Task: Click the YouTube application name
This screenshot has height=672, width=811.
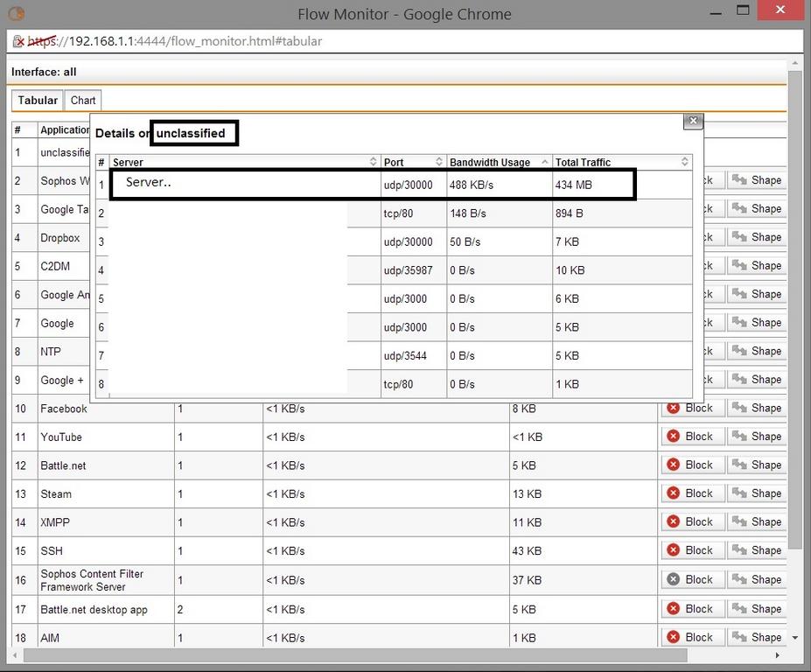Action: coord(61,437)
